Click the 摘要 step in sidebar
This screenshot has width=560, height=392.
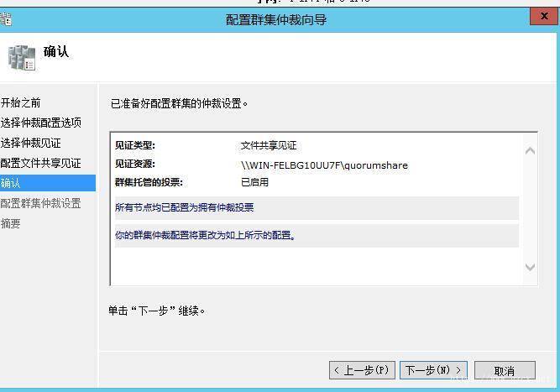point(10,224)
